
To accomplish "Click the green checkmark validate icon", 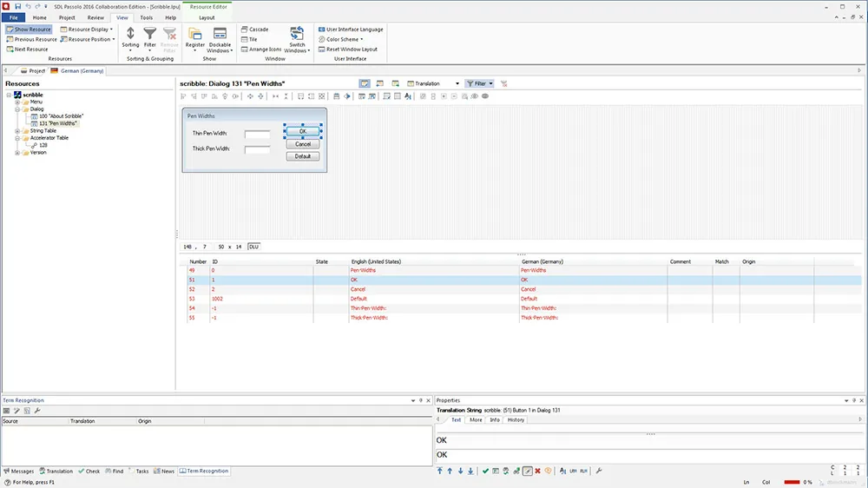I will tap(485, 471).
